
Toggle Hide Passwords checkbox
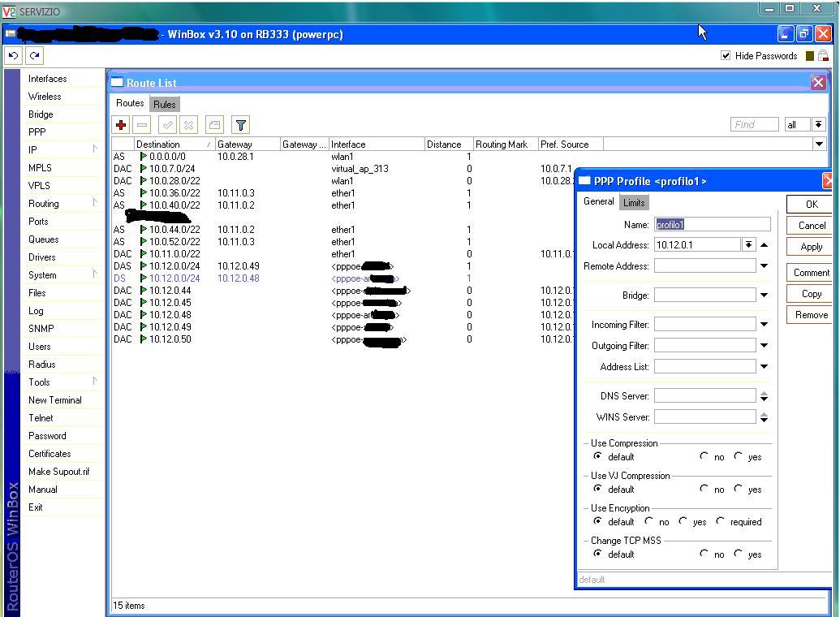[x=726, y=55]
